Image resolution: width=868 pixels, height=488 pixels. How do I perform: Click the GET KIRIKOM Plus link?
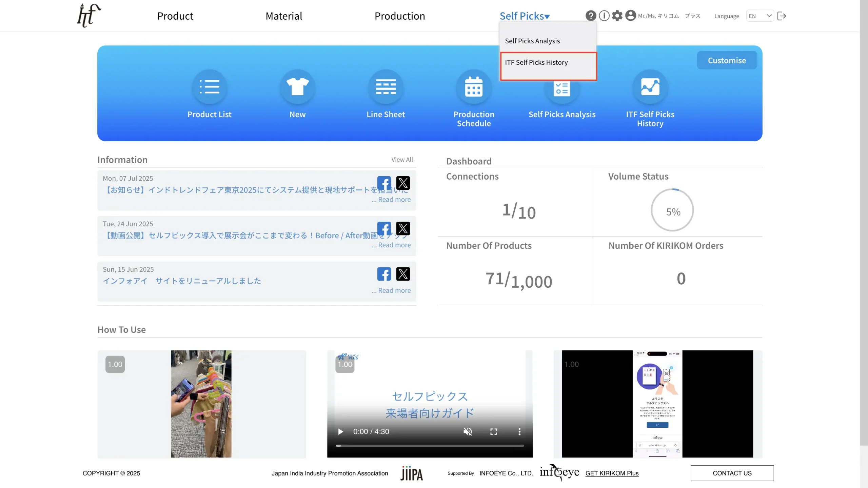612,473
